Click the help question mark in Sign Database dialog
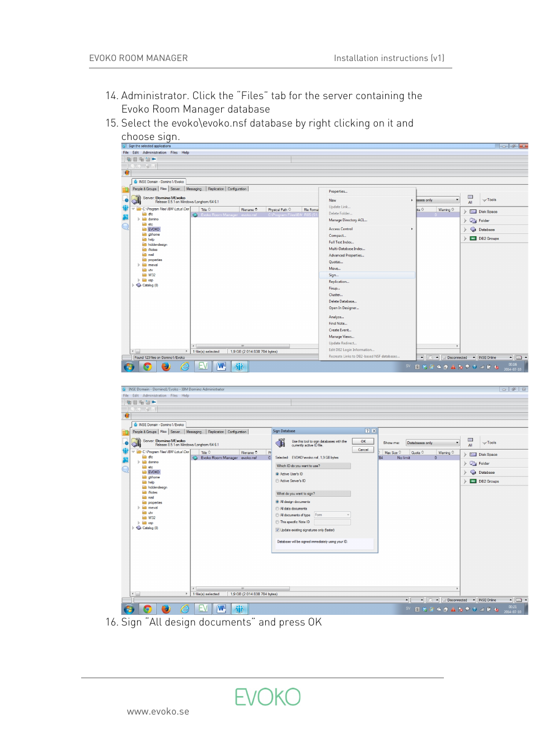This screenshot has width=534, height=756. 367,431
